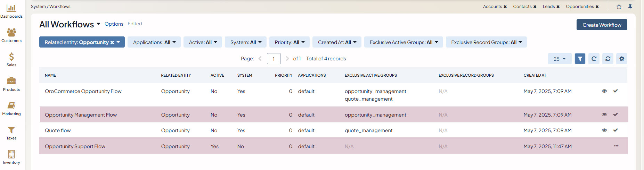
Task: Switch to the Leads pinned tab
Action: coord(548,7)
